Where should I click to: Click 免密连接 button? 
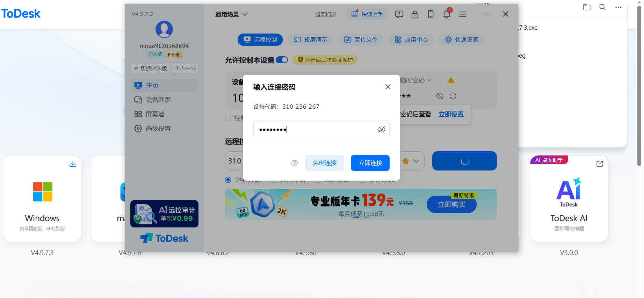324,163
